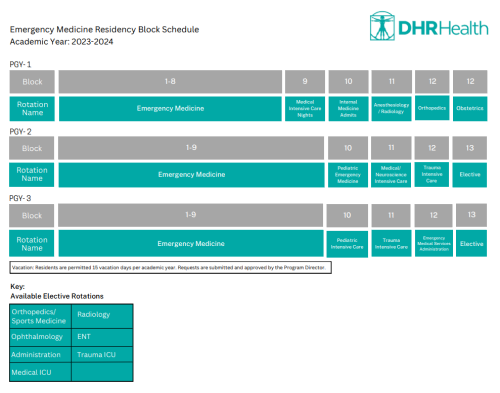Select Orthopedics/Sports Medicine elective in key
This screenshot has width=500, height=393.
pyautogui.click(x=40, y=316)
